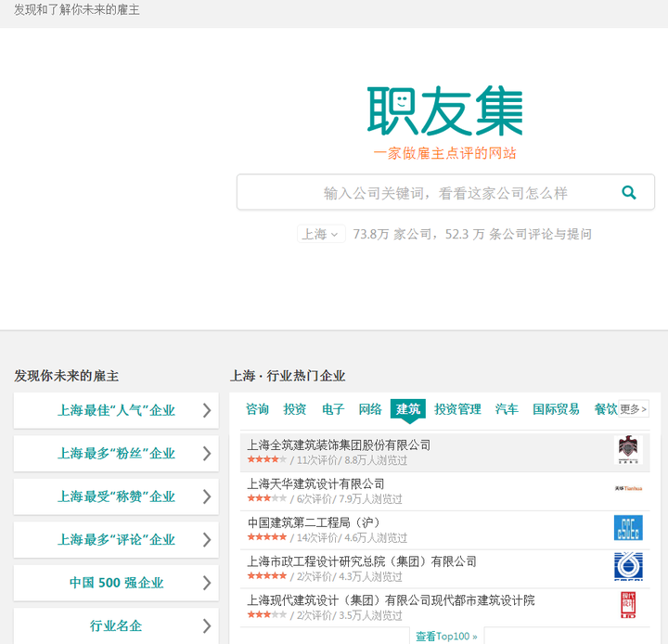This screenshot has width=668, height=644.
Task: Open the Tianhua company logo
Action: click(628, 488)
